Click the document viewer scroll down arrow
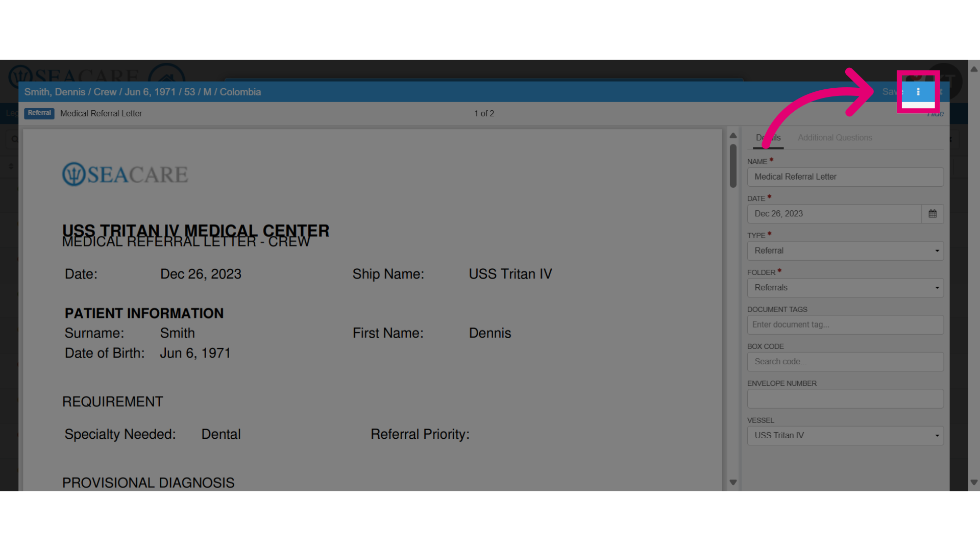 733,482
